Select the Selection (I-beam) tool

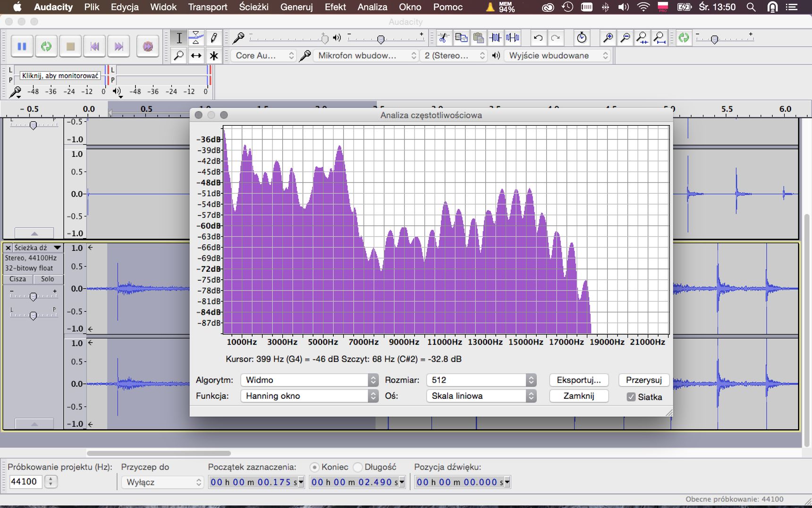(x=179, y=38)
